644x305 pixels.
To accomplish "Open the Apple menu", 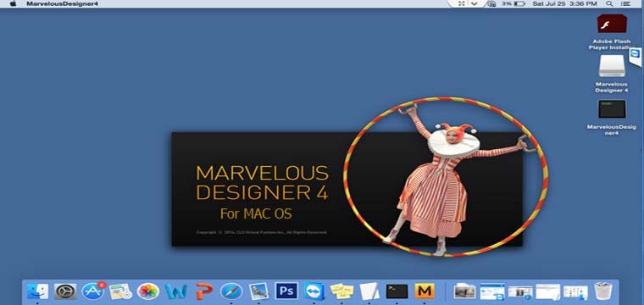I will coord(14,3).
